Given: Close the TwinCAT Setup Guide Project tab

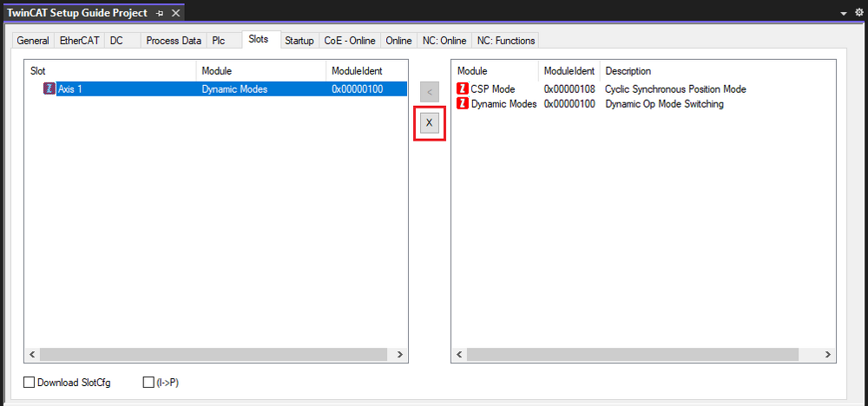Looking at the screenshot, I should (175, 13).
